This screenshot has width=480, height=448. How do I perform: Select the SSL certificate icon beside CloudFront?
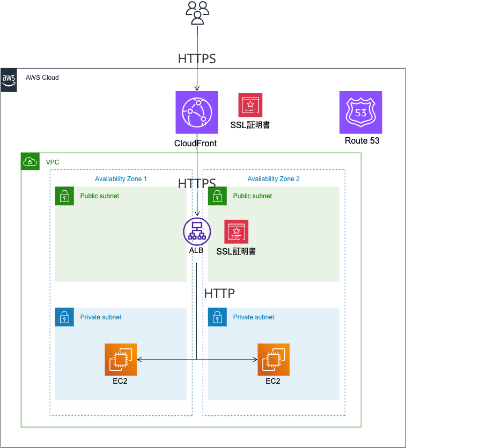[250, 105]
